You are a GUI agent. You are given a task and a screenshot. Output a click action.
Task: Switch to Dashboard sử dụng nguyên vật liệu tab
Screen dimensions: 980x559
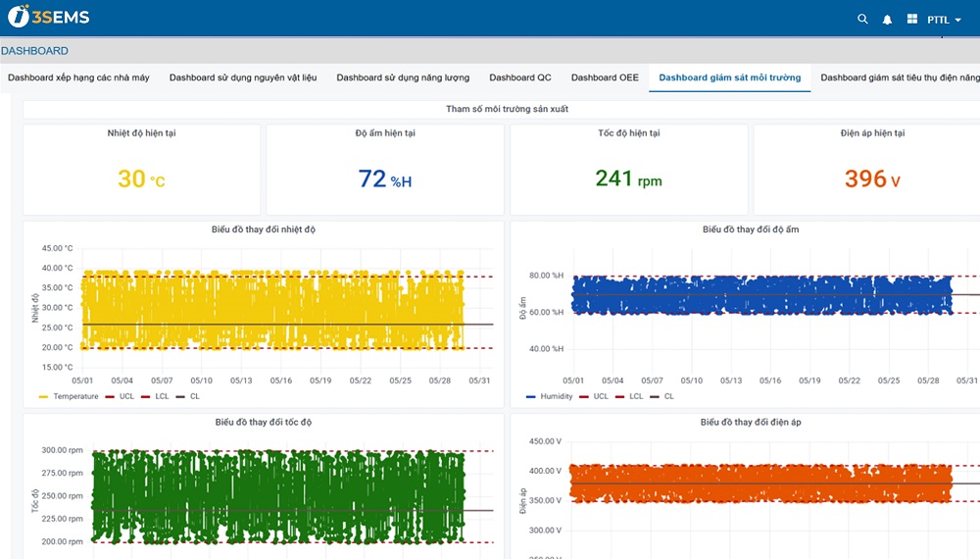pos(243,77)
